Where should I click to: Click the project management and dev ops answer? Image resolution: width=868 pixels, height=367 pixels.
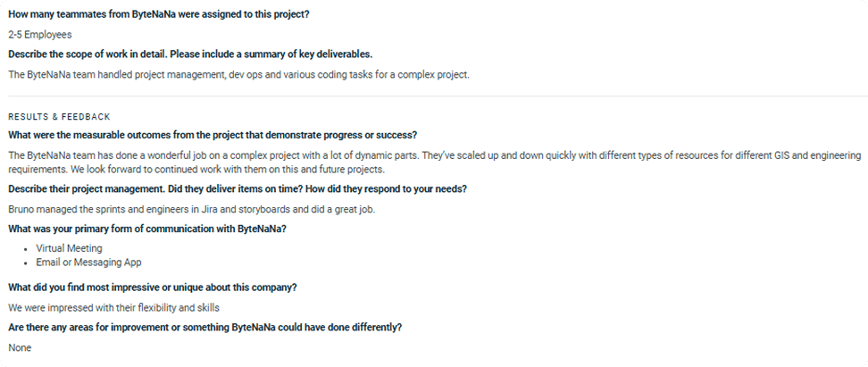pos(238,75)
